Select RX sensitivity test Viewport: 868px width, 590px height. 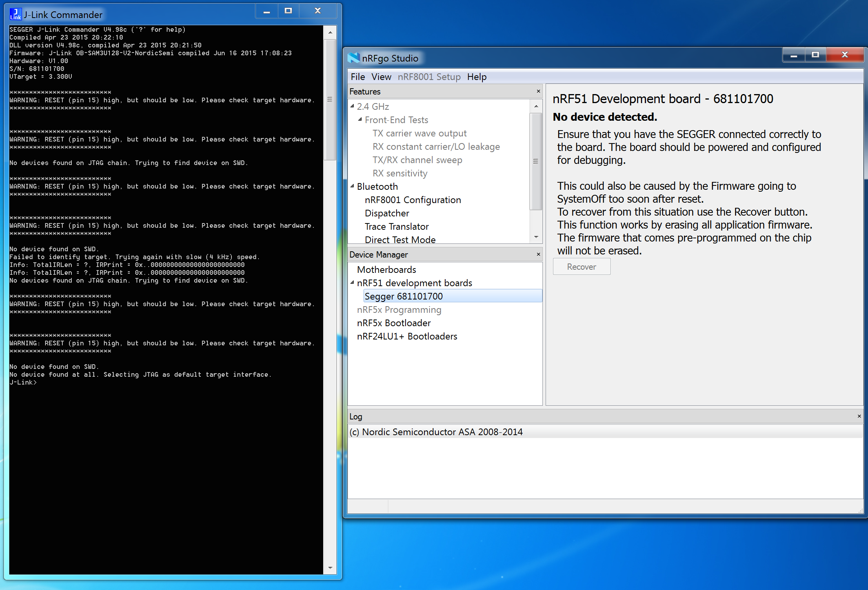point(400,173)
